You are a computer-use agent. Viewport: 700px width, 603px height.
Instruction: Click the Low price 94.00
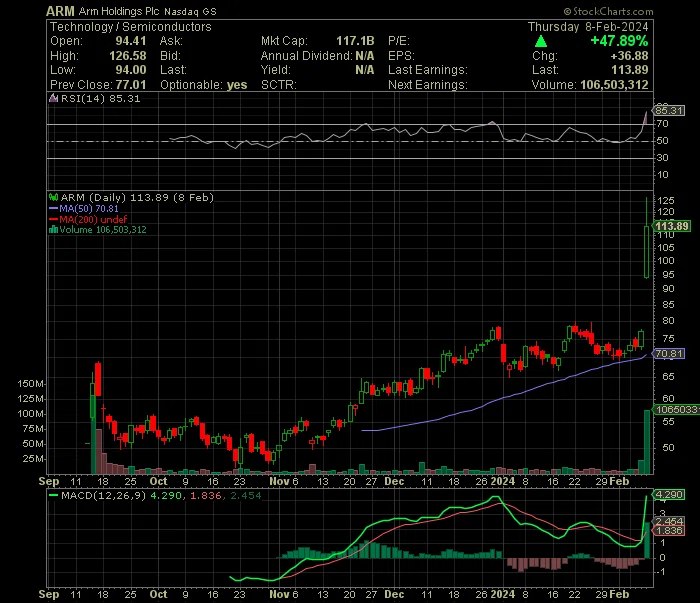(131, 70)
